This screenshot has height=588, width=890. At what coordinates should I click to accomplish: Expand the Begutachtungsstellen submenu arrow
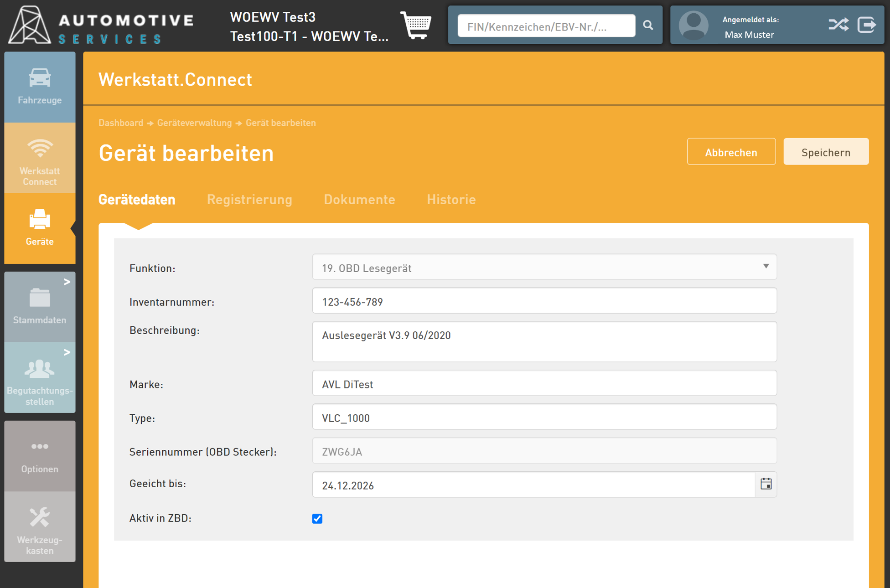click(67, 352)
